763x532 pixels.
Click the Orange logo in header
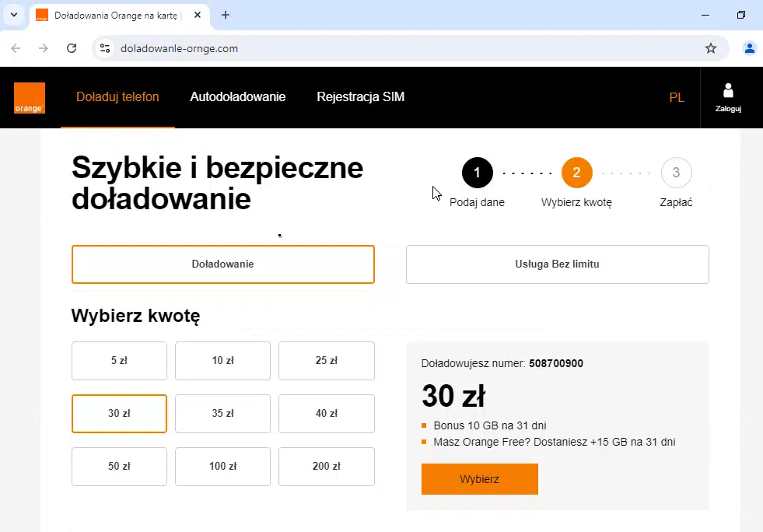click(x=30, y=98)
